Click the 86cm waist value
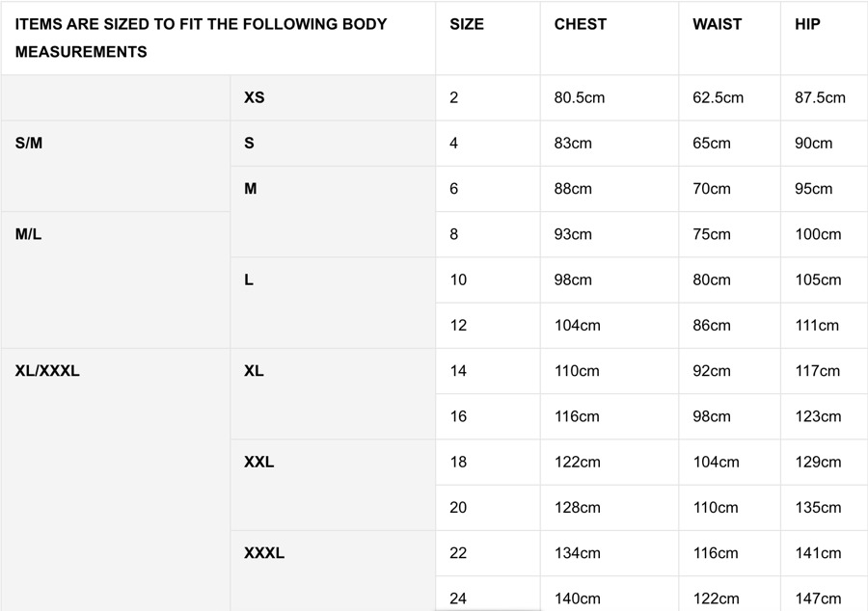 (712, 326)
